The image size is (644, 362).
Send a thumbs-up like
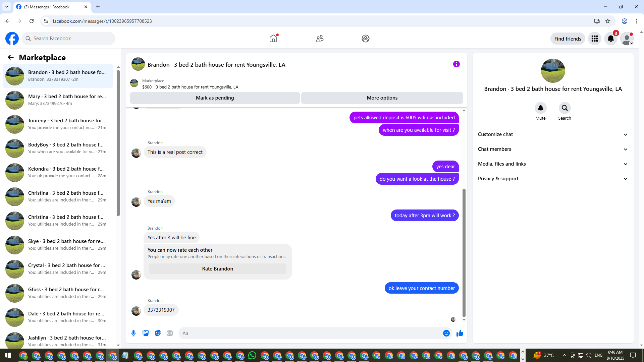tap(460, 333)
